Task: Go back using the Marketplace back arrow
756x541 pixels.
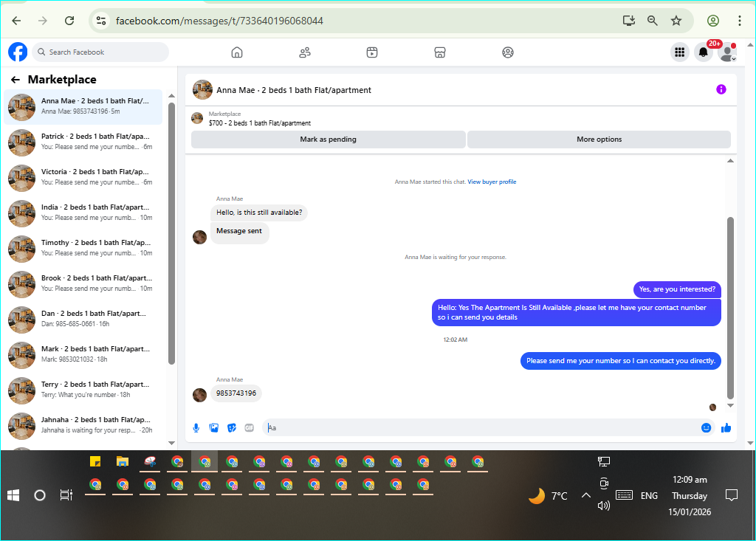Action: pos(16,80)
